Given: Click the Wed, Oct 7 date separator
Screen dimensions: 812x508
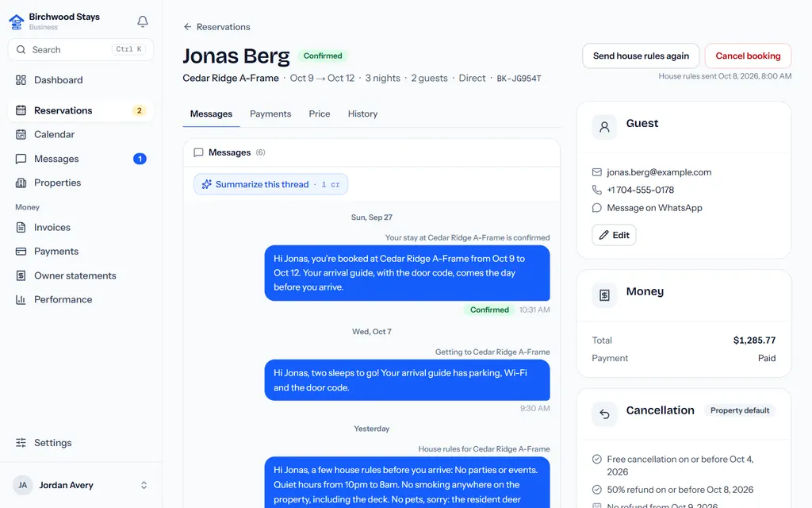Looking at the screenshot, I should [x=371, y=332].
